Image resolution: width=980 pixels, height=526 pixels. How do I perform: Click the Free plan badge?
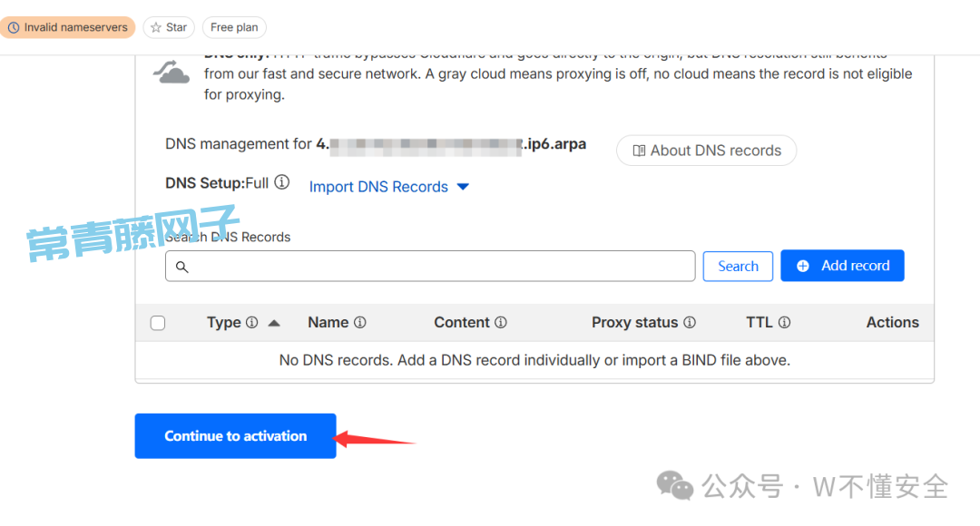coord(234,28)
